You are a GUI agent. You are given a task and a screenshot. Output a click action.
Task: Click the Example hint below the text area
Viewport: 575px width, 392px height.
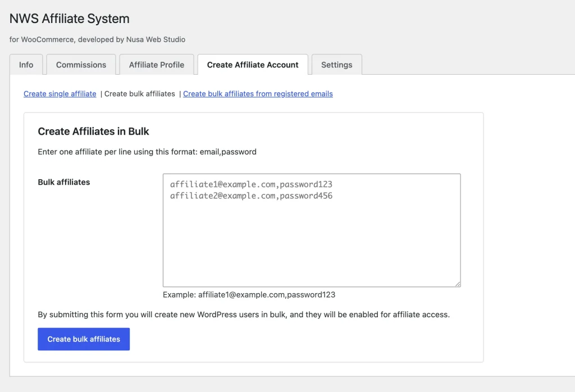coord(249,294)
